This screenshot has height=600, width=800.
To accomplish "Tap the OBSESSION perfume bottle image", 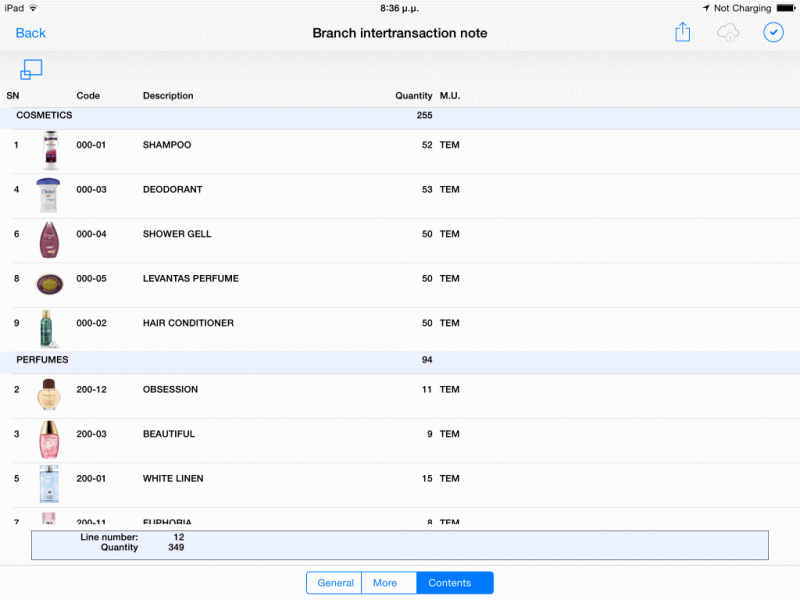I will [x=49, y=394].
